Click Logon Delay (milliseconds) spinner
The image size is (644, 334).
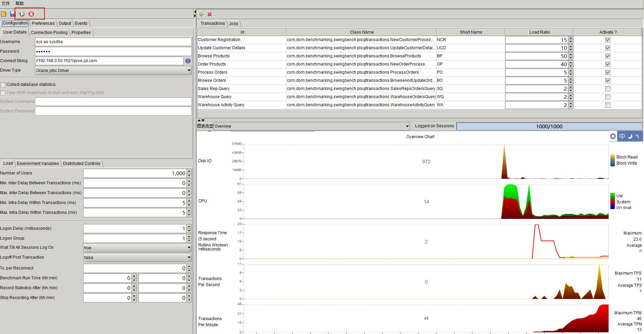click(x=189, y=228)
